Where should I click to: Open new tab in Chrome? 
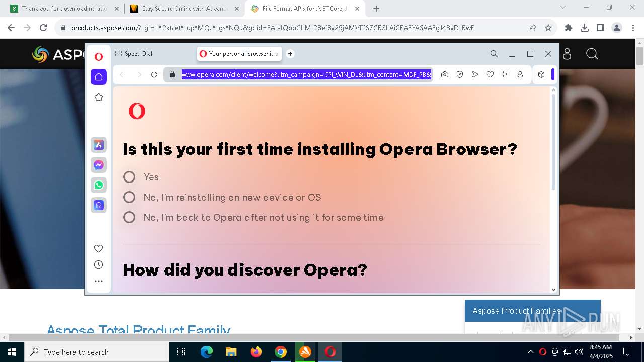click(376, 9)
